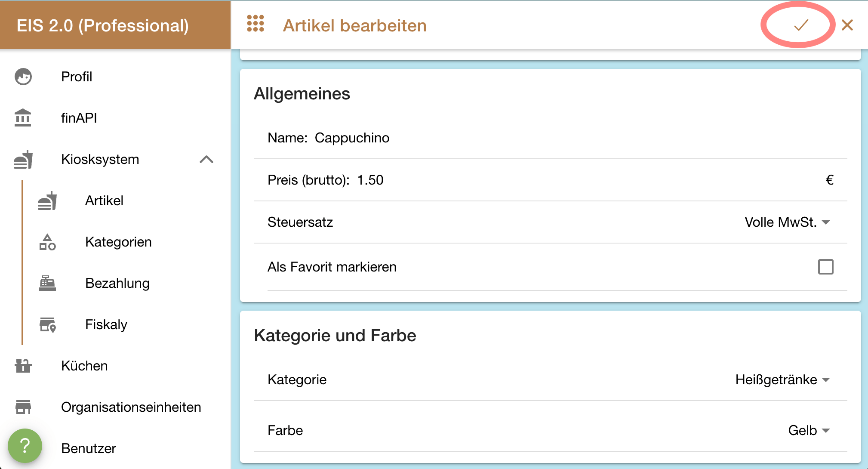Click the Name field with Cappuchino
The image size is (868, 469).
(473, 138)
